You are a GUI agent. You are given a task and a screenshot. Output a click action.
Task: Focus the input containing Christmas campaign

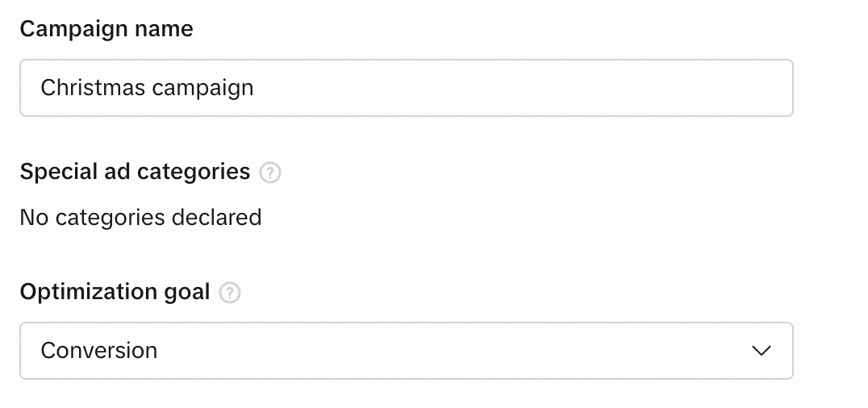coord(406,87)
